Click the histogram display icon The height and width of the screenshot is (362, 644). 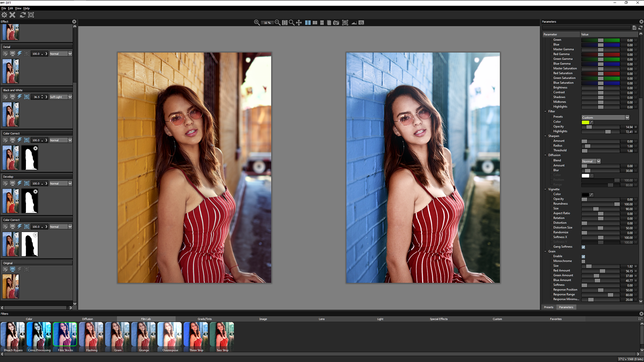(x=354, y=22)
